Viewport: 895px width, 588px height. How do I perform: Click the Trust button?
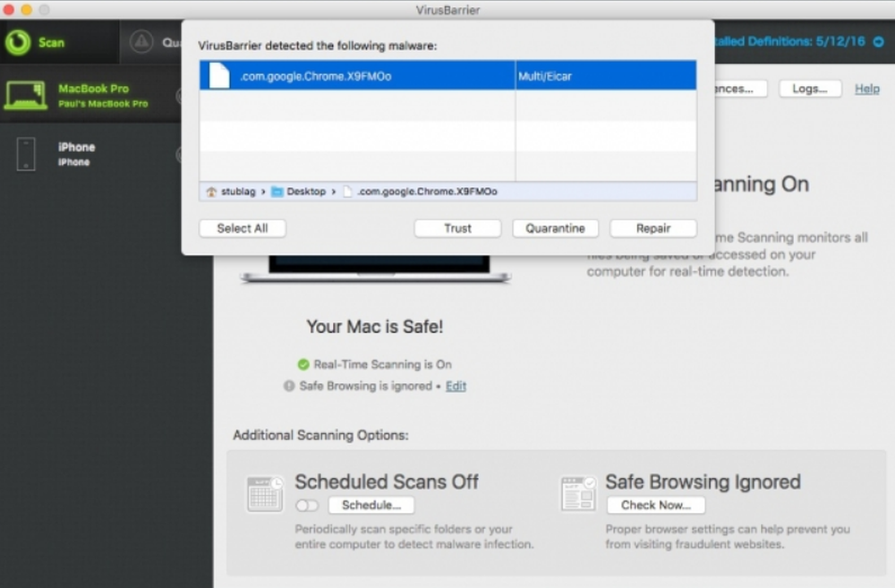[457, 228]
